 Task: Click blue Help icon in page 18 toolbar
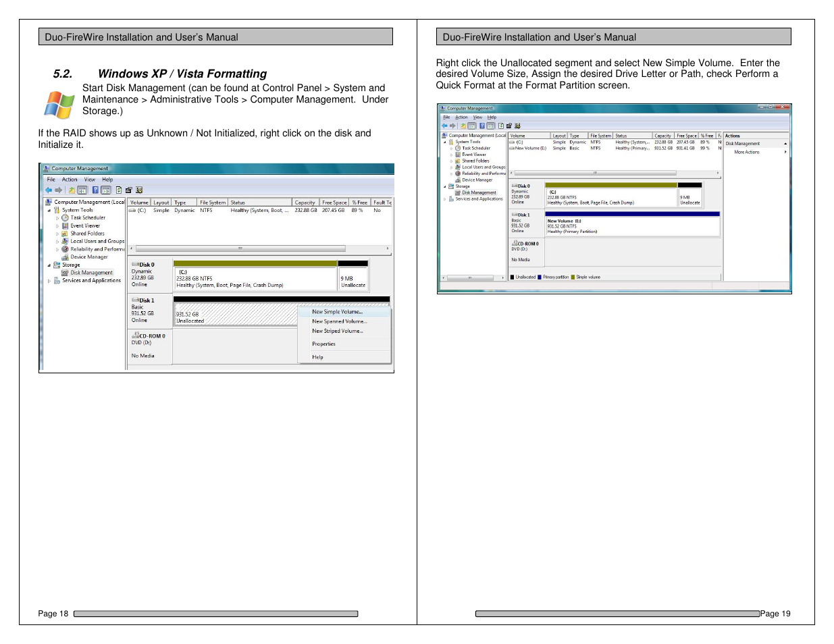tap(95, 190)
